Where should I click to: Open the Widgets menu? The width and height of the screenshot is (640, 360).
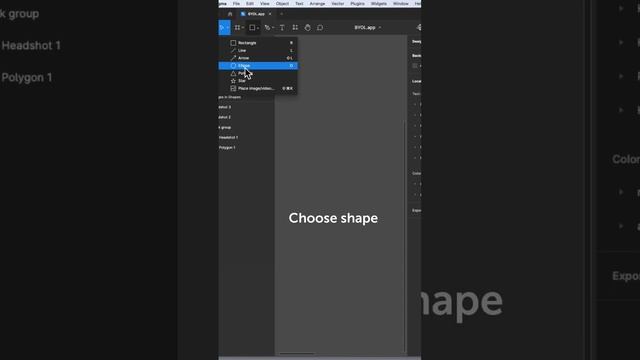[379, 4]
